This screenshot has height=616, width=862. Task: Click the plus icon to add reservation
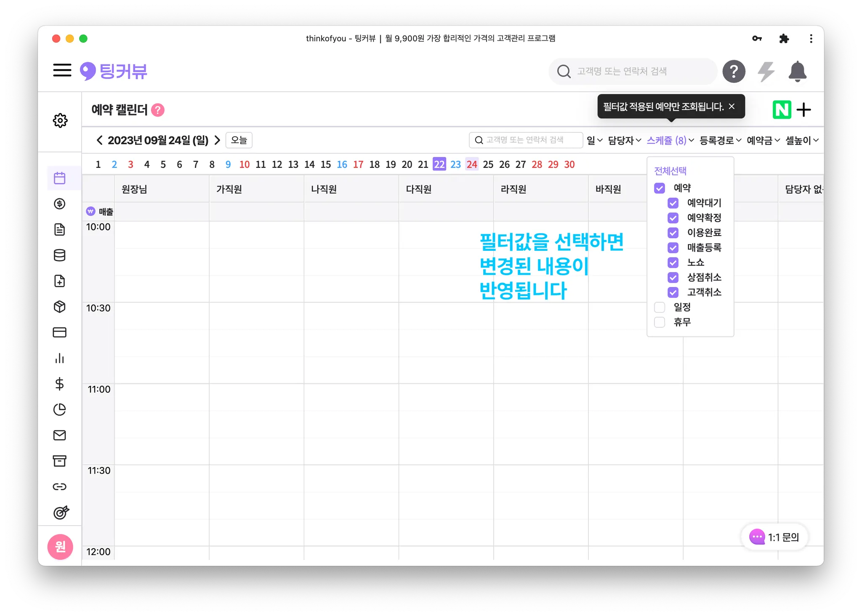click(x=804, y=110)
